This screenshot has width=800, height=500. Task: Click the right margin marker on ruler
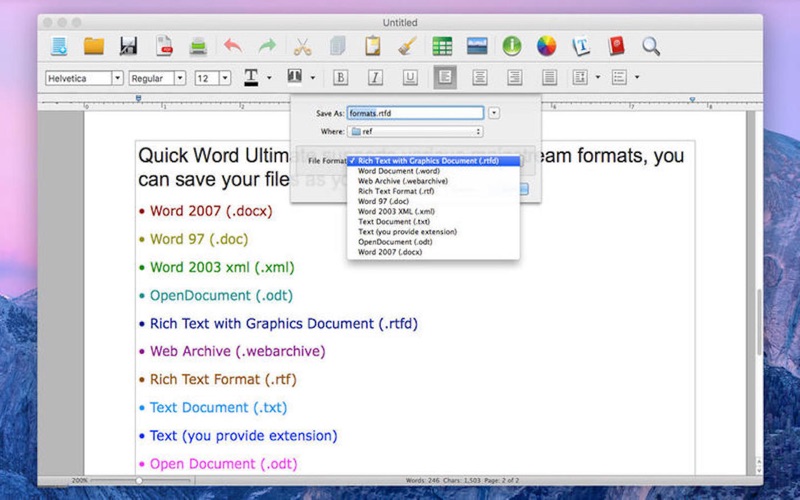point(692,99)
